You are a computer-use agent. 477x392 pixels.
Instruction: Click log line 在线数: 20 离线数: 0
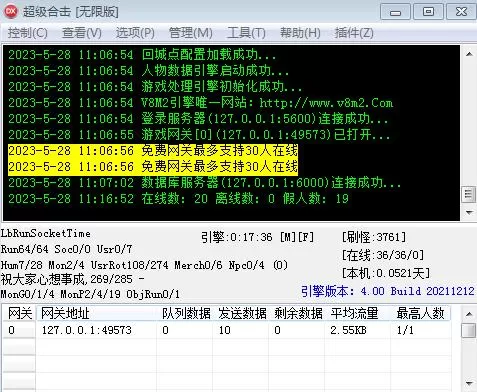pyautogui.click(x=178, y=198)
